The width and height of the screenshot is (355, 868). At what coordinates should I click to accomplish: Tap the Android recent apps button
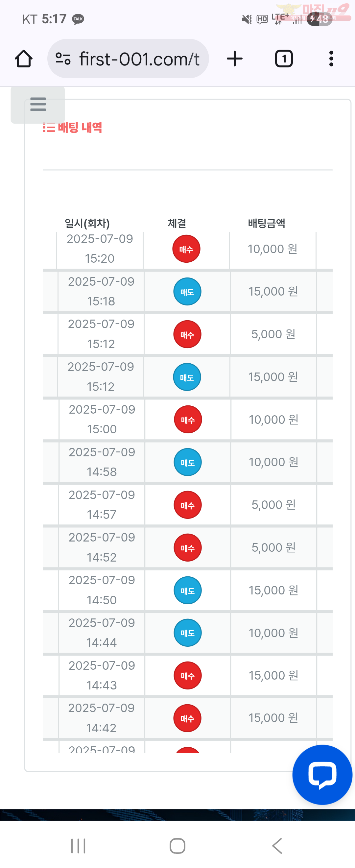tap(78, 846)
